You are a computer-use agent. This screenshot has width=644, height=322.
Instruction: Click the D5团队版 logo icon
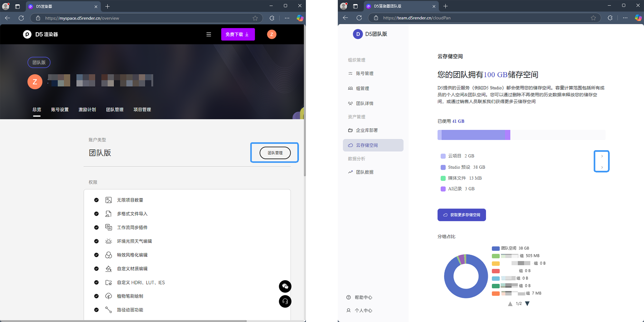358,34
